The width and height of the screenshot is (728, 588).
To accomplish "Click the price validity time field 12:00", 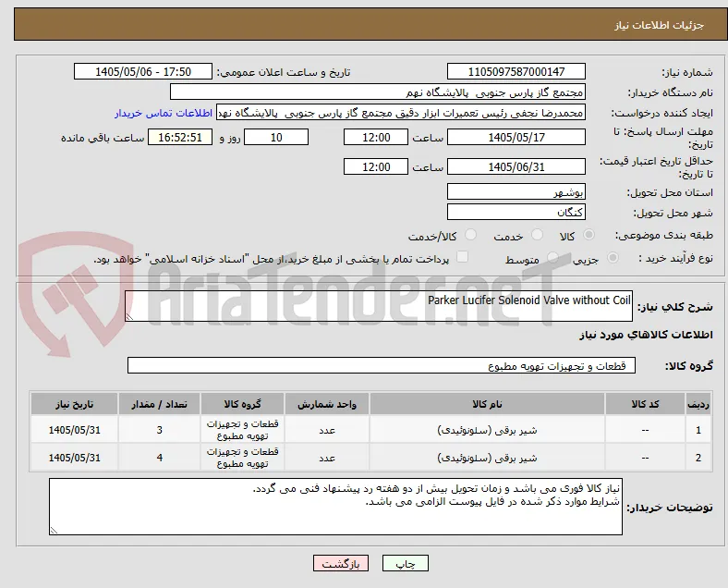I will tap(376, 166).
